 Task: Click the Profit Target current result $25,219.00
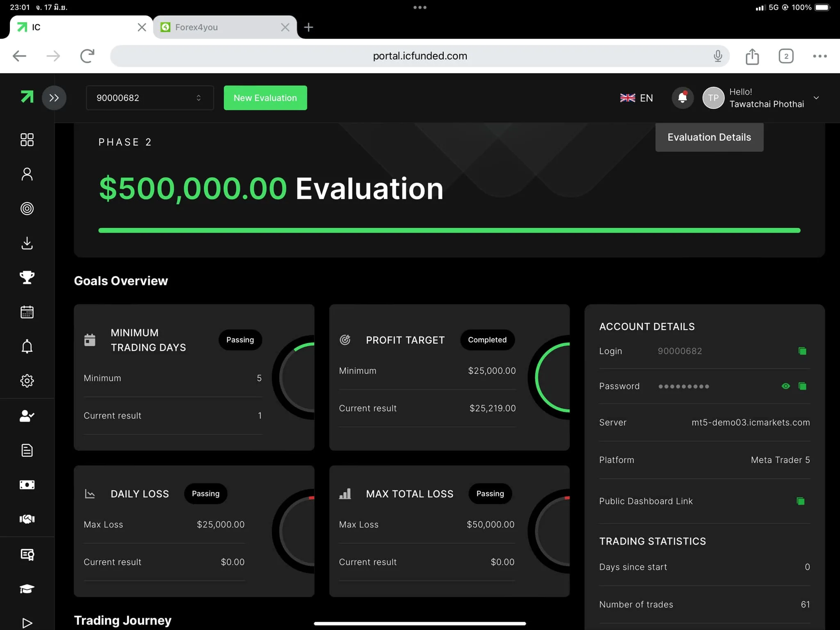click(493, 408)
